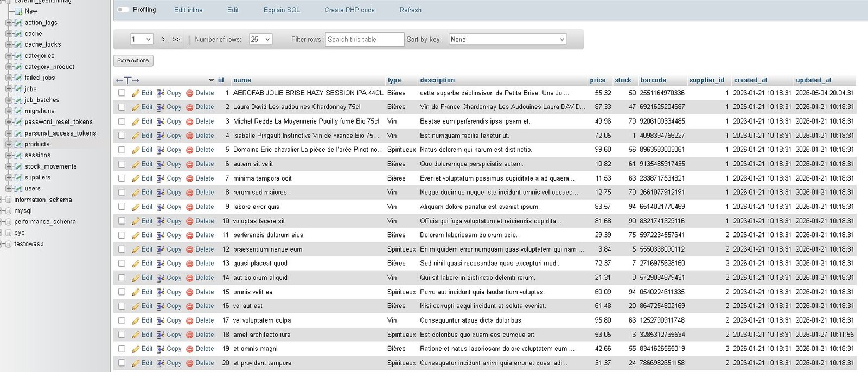The height and width of the screenshot is (372, 868).
Task: Click the Copy icon for Domaine Eric chevalier row
Action: pos(161,150)
